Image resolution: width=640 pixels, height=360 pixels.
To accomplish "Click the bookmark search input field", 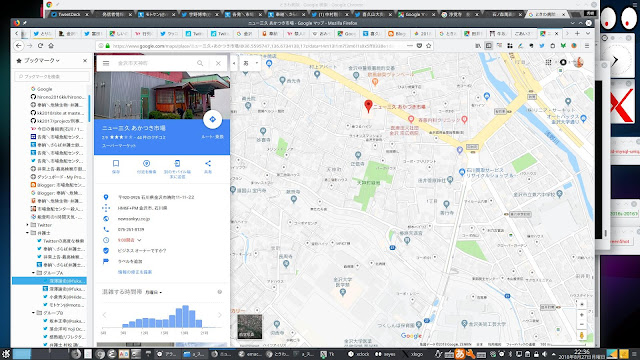I will (x=52, y=76).
